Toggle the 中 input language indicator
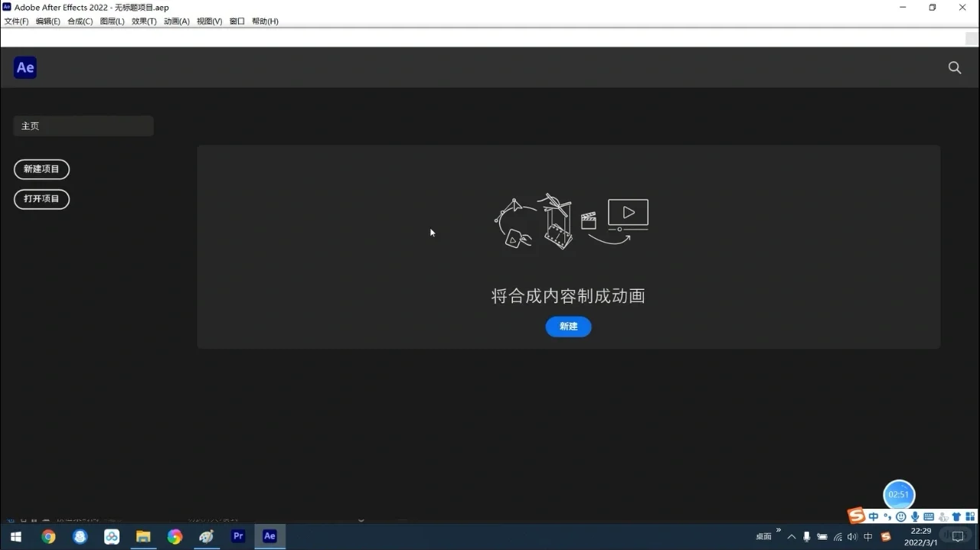The height and width of the screenshot is (550, 980). tap(867, 536)
